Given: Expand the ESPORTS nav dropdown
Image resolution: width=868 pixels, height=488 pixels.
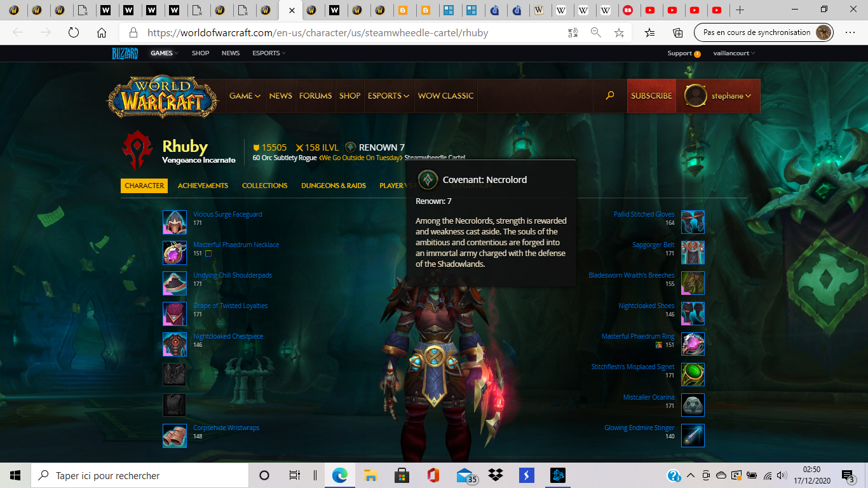Looking at the screenshot, I should pos(388,96).
